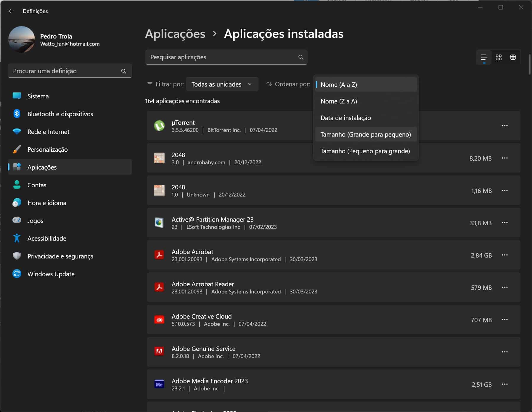This screenshot has width=532, height=412.
Task: Select Nome (Z a A) sort option
Action: 339,101
